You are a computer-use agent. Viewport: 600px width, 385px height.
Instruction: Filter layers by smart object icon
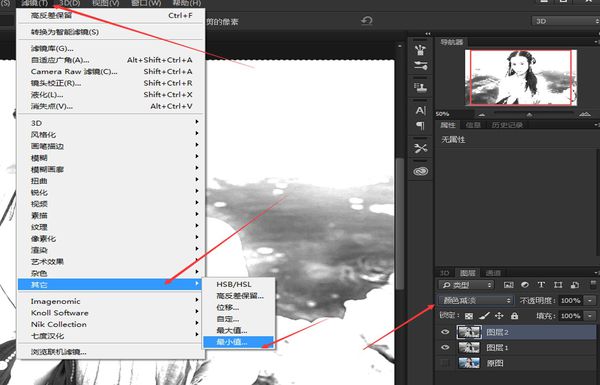[574, 285]
